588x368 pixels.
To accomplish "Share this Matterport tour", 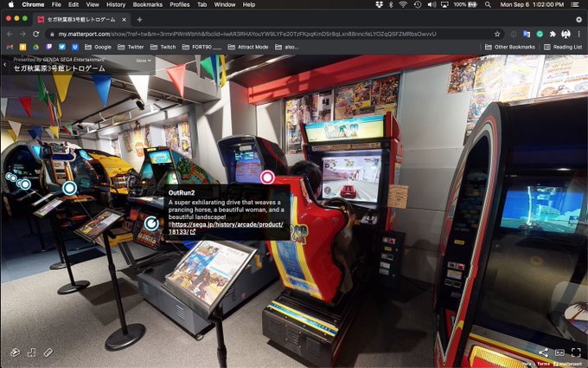I will click(543, 352).
